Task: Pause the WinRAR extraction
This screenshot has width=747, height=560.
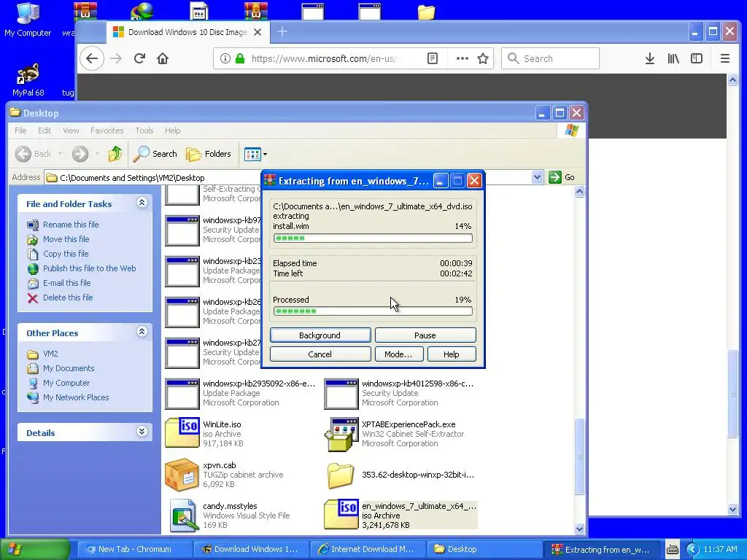Action: (x=425, y=335)
